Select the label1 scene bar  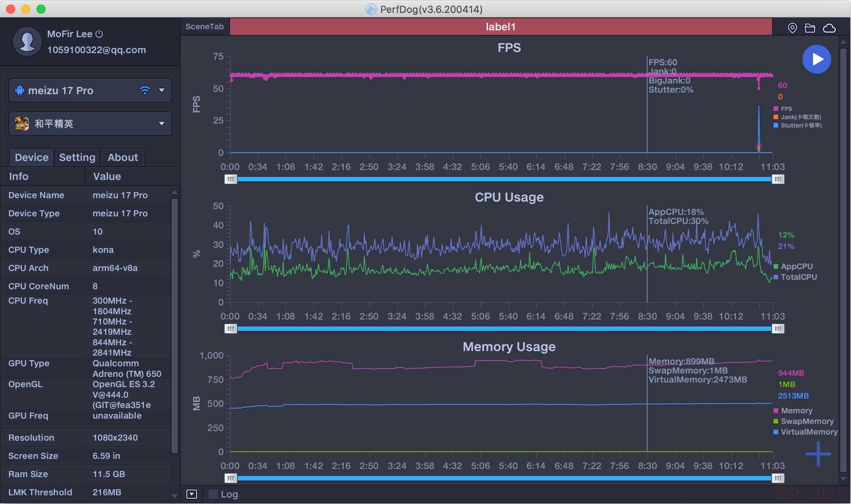point(501,27)
